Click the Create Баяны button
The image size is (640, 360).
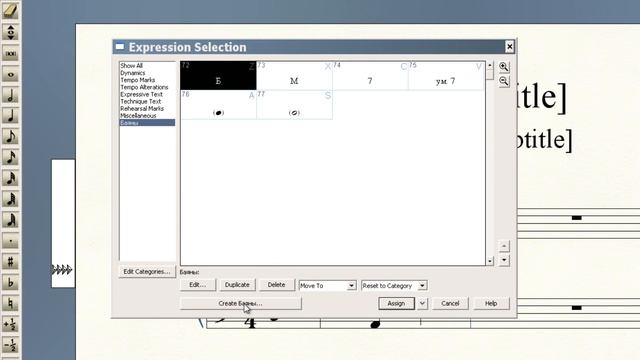(x=240, y=303)
